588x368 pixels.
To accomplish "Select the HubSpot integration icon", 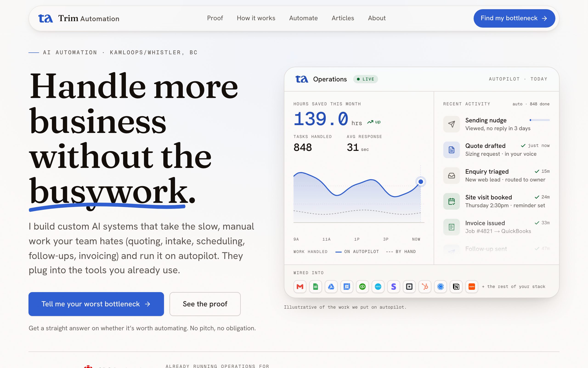I will tap(425, 287).
